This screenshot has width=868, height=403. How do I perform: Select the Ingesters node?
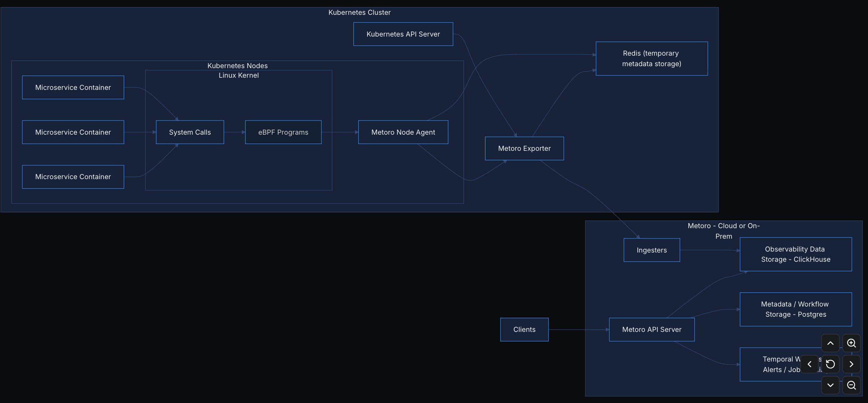pos(651,250)
